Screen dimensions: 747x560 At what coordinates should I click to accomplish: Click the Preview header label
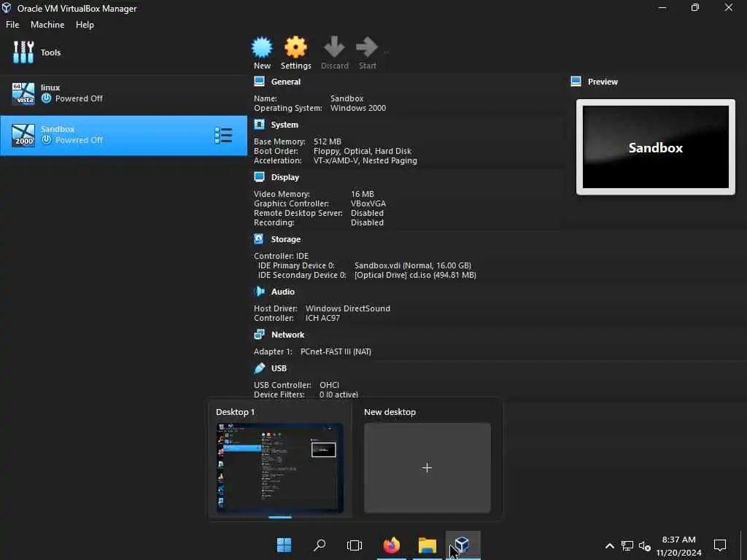pos(603,82)
